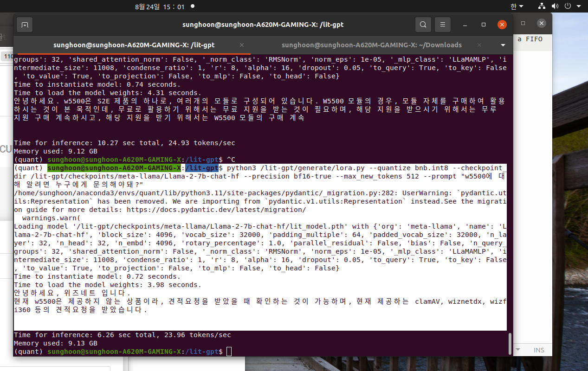Viewport: 588px width, 371px height.
Task: Click 'Time to instantiate model: 0.74 seconds.'
Action: click(x=97, y=84)
